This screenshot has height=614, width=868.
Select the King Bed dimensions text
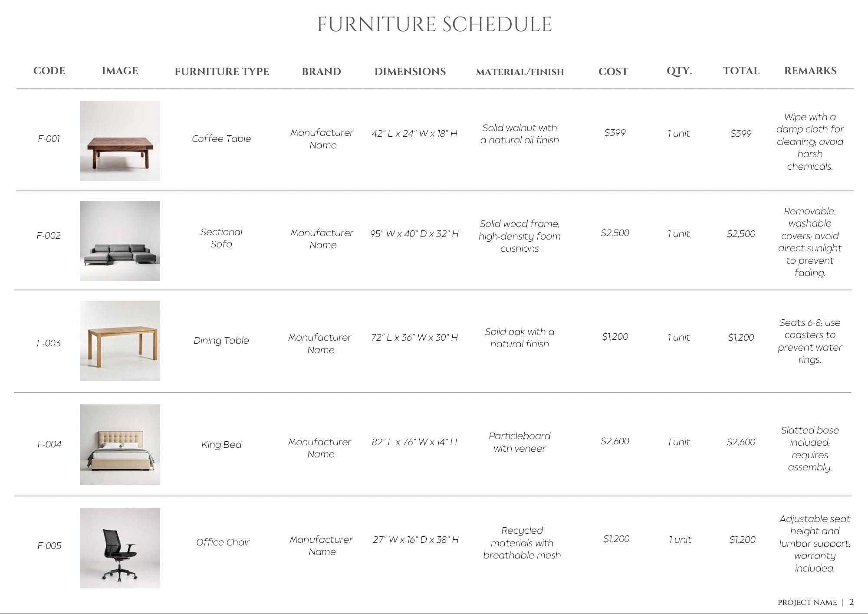pos(414,442)
